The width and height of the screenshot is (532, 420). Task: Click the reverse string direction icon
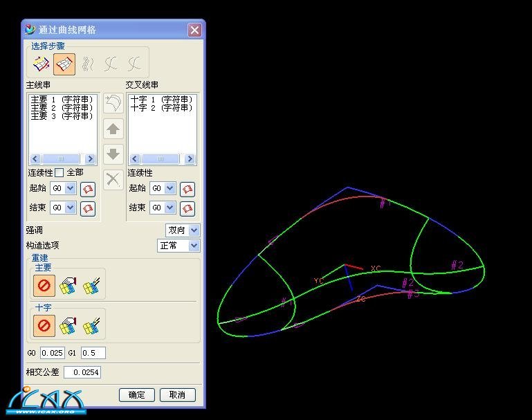(113, 103)
